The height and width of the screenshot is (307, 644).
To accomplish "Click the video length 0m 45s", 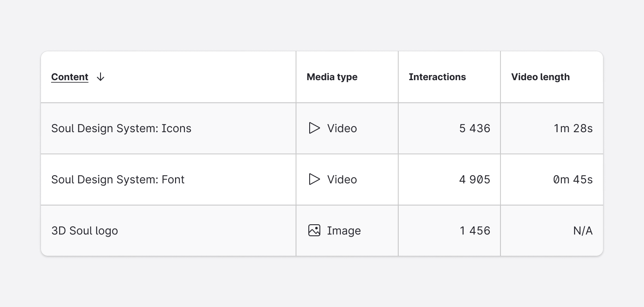I will (572, 179).
